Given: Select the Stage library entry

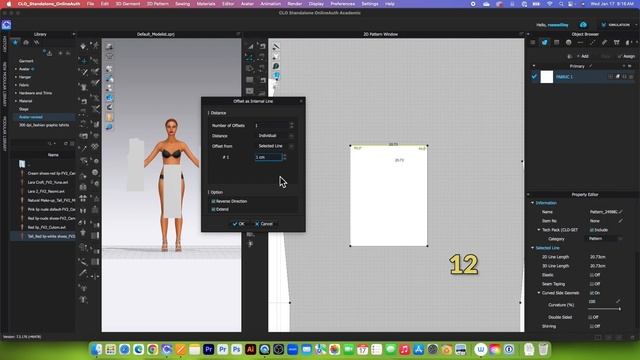Looking at the screenshot, I should click(x=24, y=109).
